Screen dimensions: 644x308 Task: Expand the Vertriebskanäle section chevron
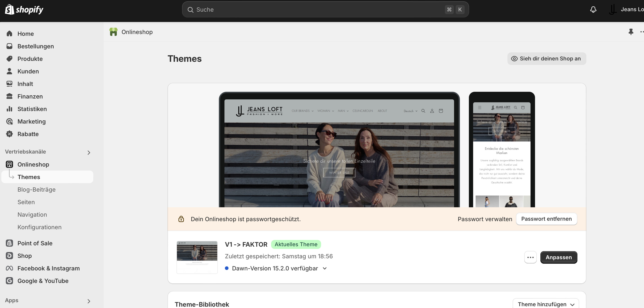click(x=89, y=152)
